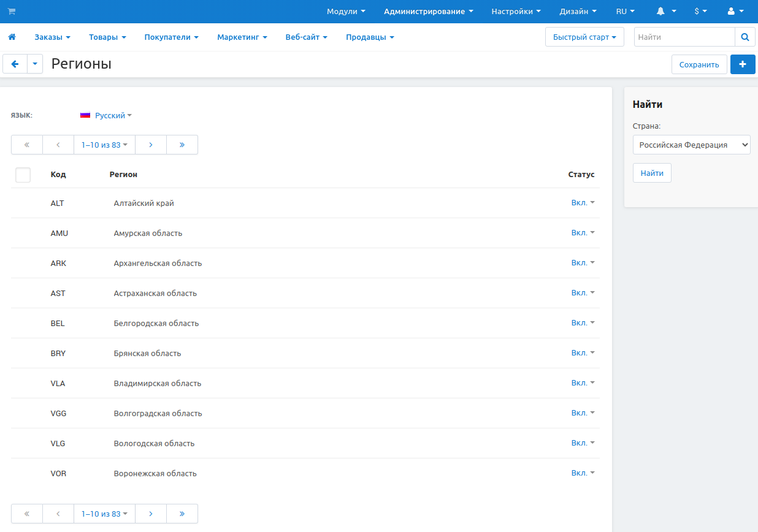Click the search magnifier icon
The height and width of the screenshot is (532, 758).
(745, 37)
